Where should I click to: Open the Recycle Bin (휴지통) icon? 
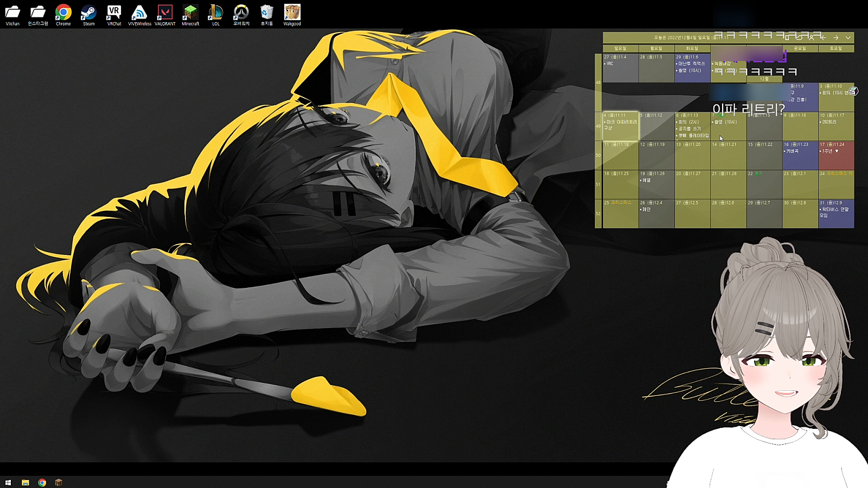point(266,15)
